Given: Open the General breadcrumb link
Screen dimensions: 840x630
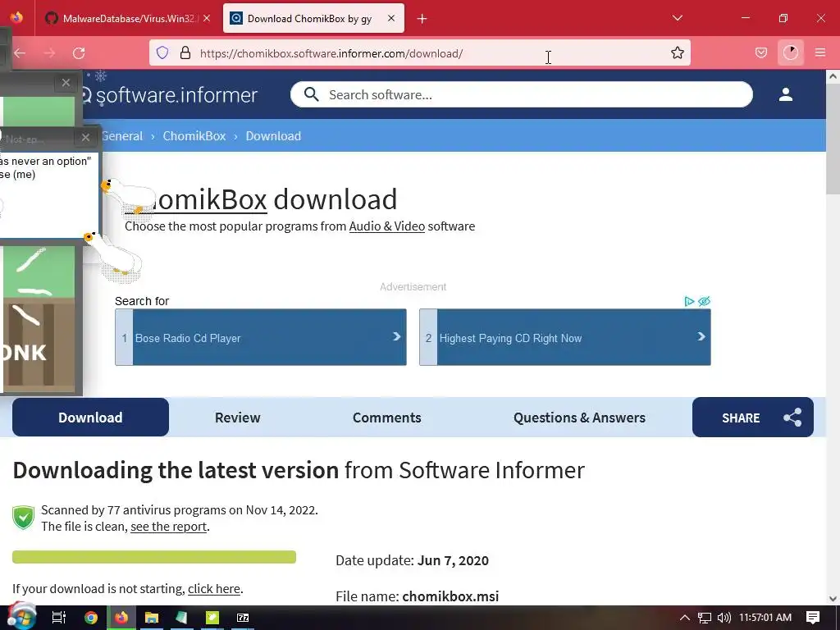Looking at the screenshot, I should point(122,136).
